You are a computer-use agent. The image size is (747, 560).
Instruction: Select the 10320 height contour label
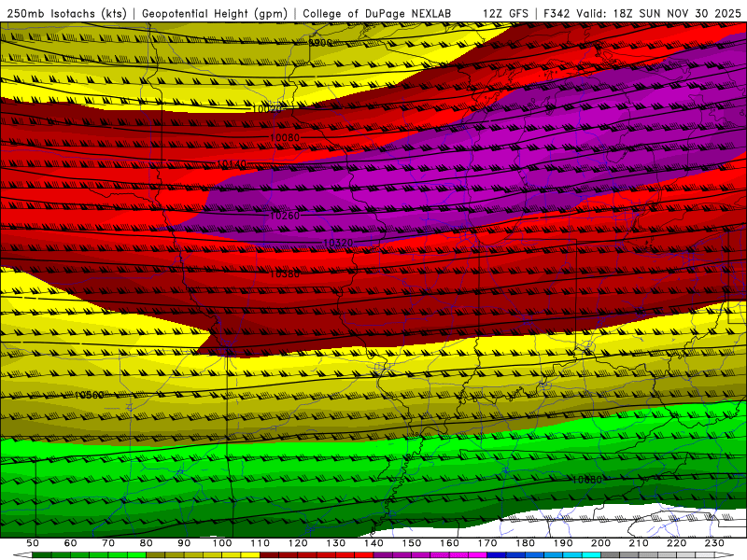click(x=338, y=243)
